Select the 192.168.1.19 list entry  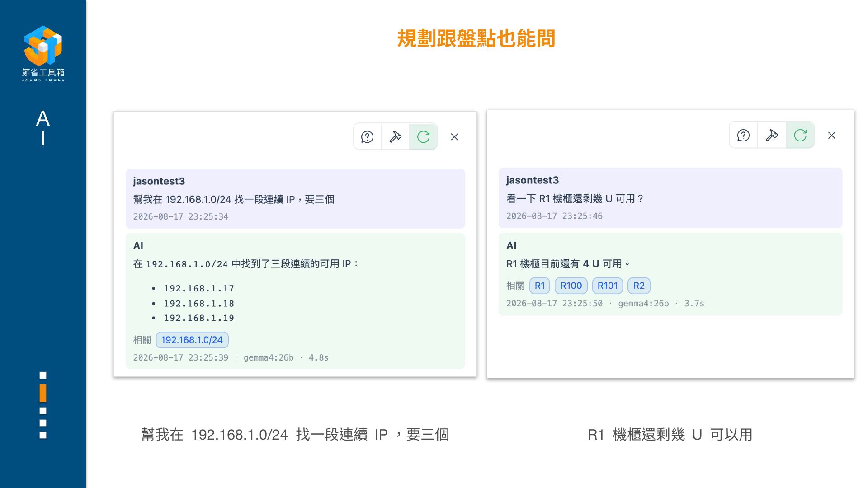[199, 318]
